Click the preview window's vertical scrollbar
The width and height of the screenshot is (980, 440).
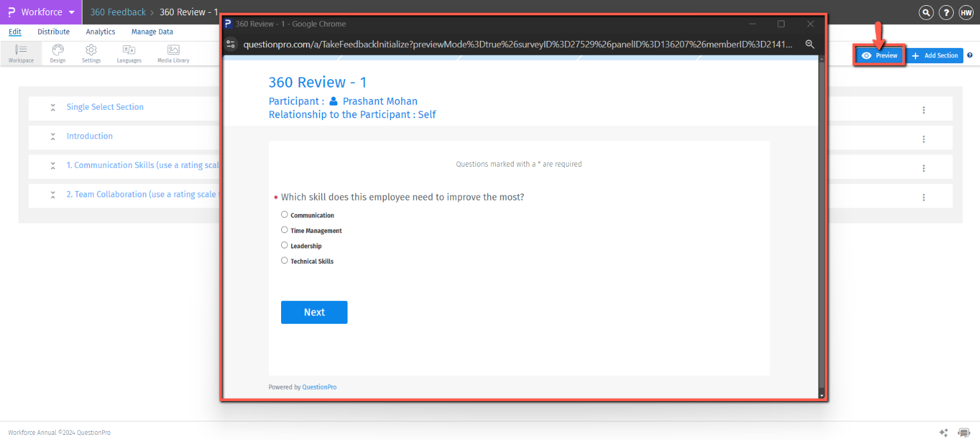(822, 224)
